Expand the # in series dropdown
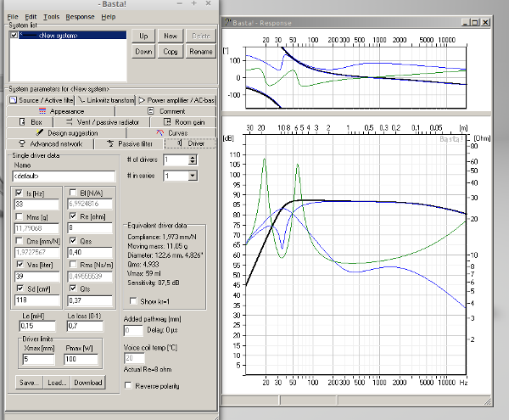This screenshot has width=509, height=420. point(193,176)
